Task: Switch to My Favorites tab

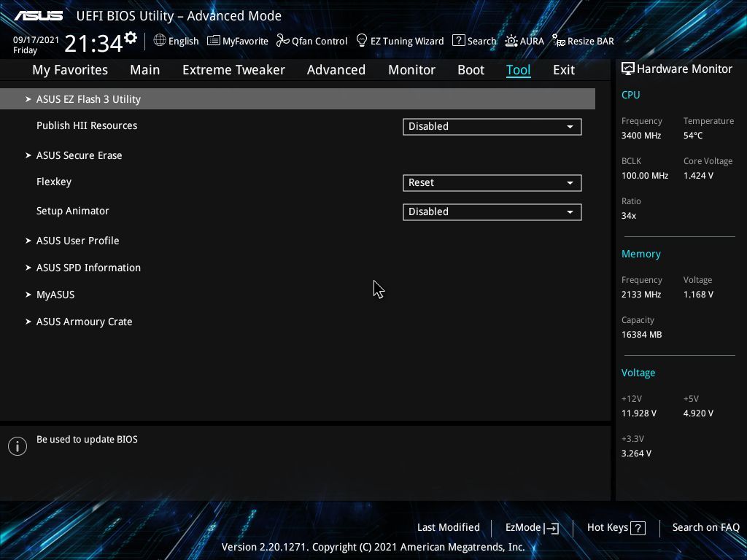Action: click(70, 70)
